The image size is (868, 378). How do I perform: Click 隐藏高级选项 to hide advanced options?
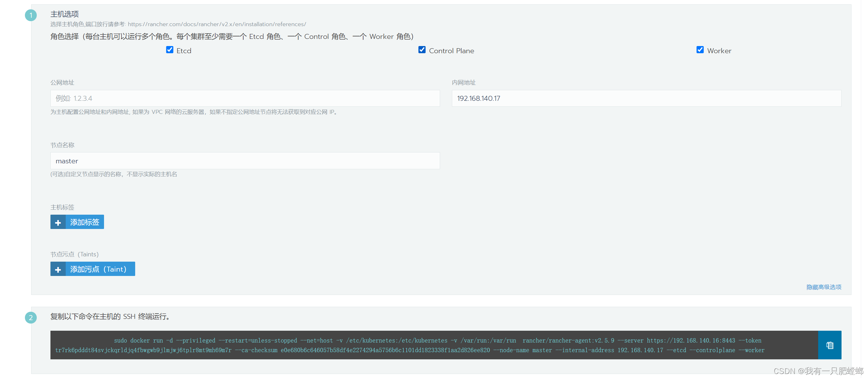823,287
